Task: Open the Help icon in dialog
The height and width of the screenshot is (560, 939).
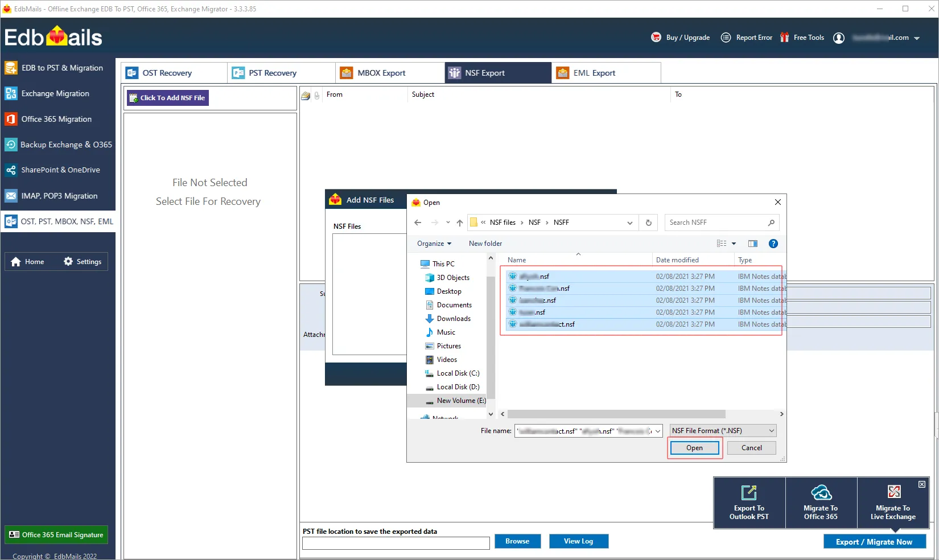Action: point(773,244)
